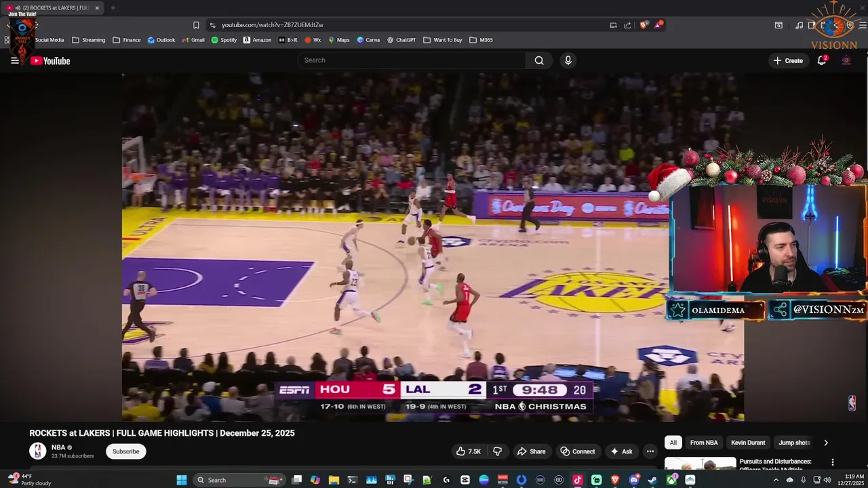The image size is (868, 488).
Task: Open the Spotify bookmark
Action: tap(224, 40)
